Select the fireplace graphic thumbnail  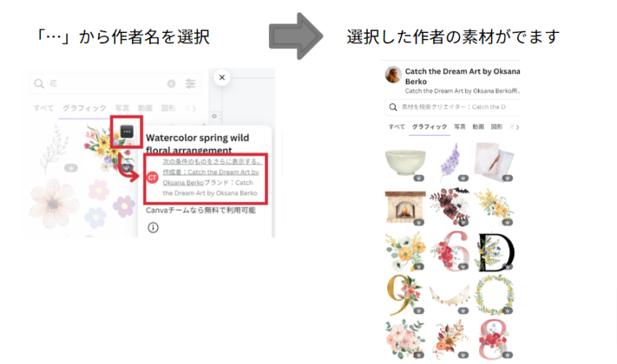tap(405, 207)
